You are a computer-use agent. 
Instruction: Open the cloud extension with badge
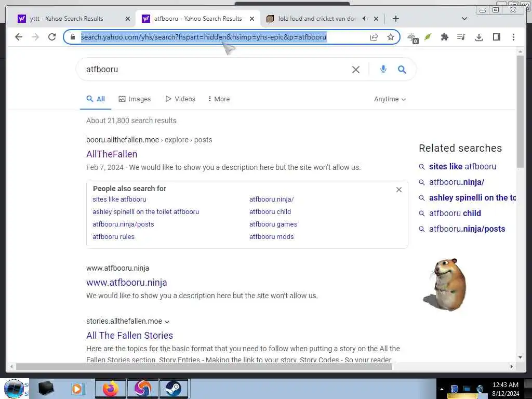click(x=413, y=38)
